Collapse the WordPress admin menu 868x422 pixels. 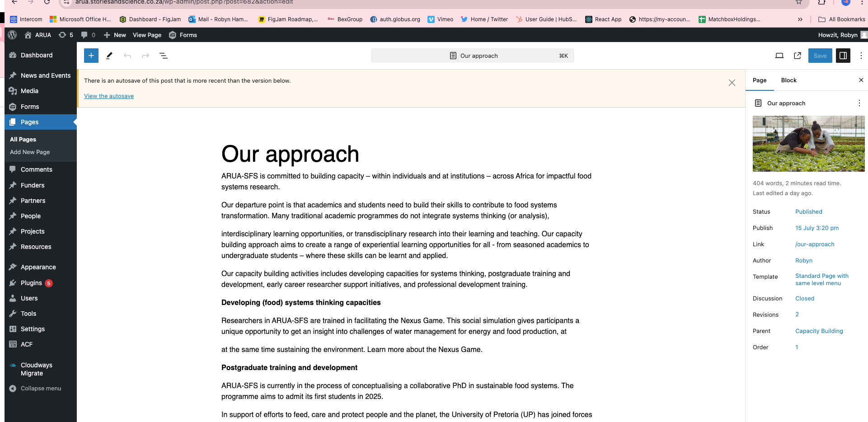click(41, 389)
